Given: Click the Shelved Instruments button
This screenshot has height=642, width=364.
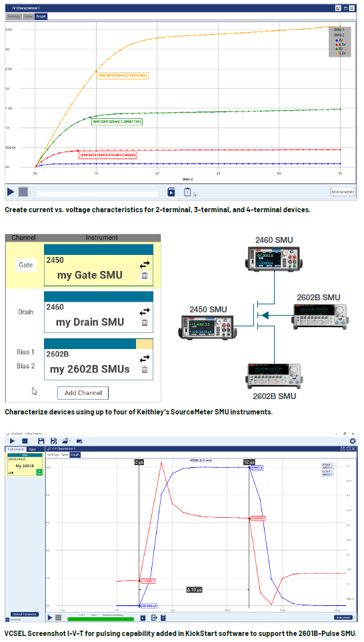Looking at the screenshot, I should (x=25, y=614).
